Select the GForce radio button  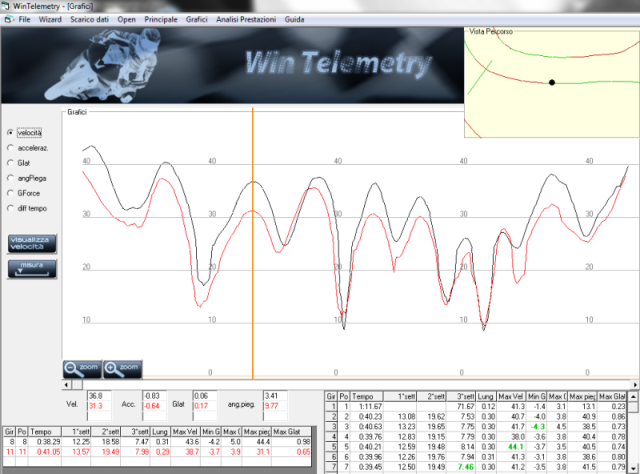pos(11,193)
